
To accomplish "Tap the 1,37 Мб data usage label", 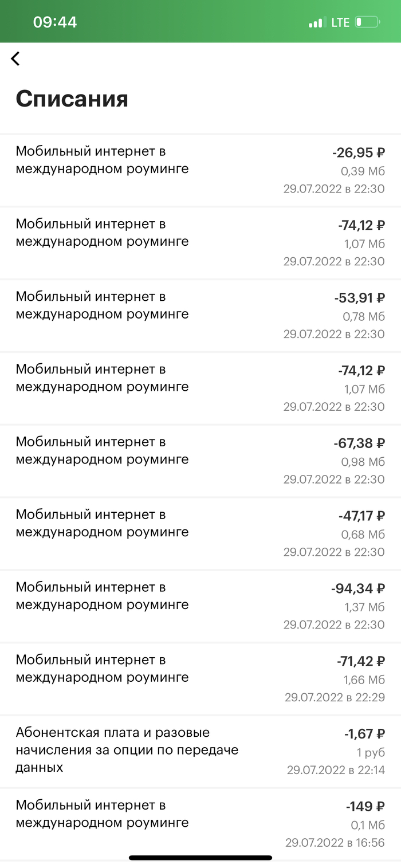I will 364,607.
